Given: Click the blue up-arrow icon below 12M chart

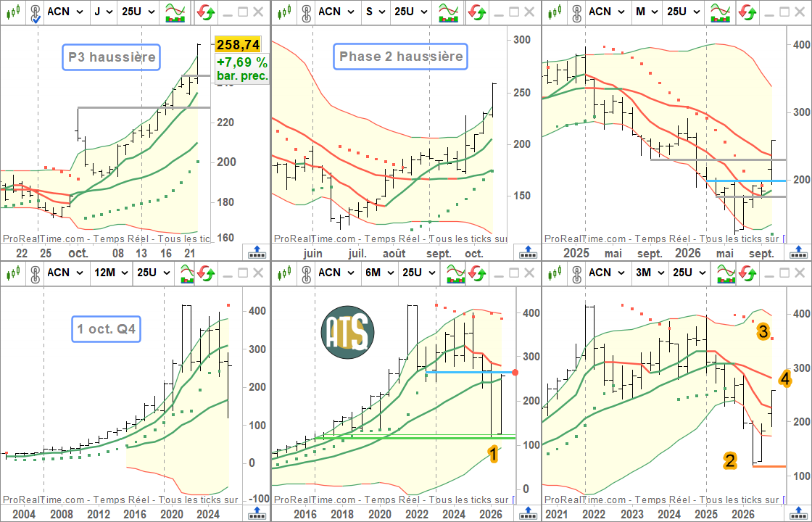Looking at the screenshot, I should [x=257, y=513].
